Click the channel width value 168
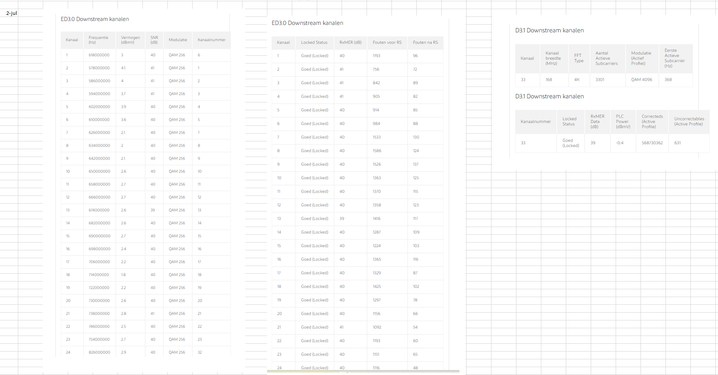Image resolution: width=718 pixels, height=375 pixels. (x=549, y=80)
